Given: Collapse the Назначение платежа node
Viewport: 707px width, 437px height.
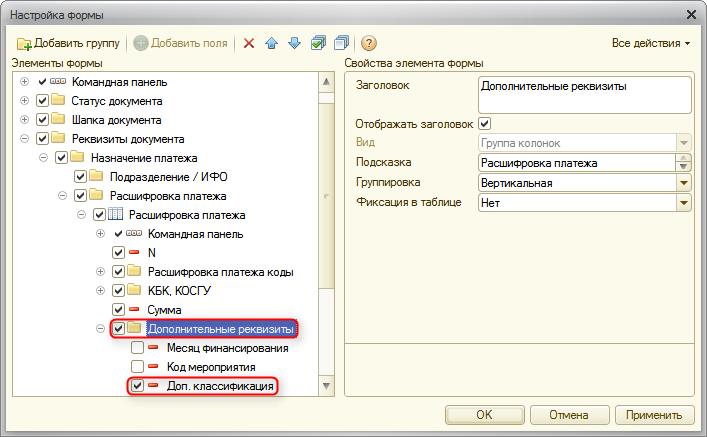Looking at the screenshot, I should [43, 158].
